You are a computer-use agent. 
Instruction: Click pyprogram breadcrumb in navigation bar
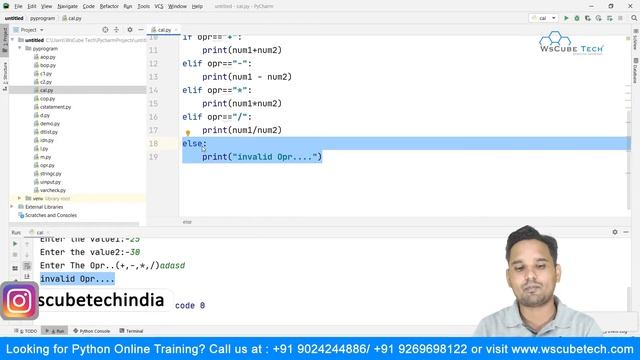point(42,18)
